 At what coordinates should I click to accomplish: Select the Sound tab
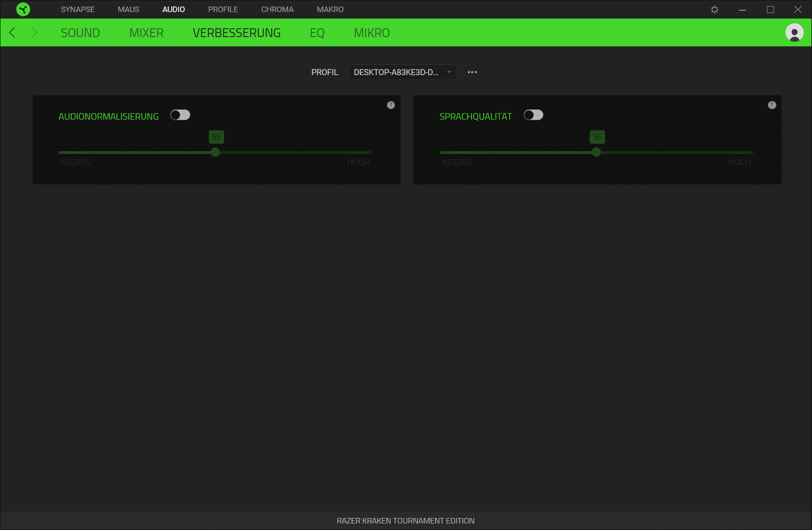[80, 33]
